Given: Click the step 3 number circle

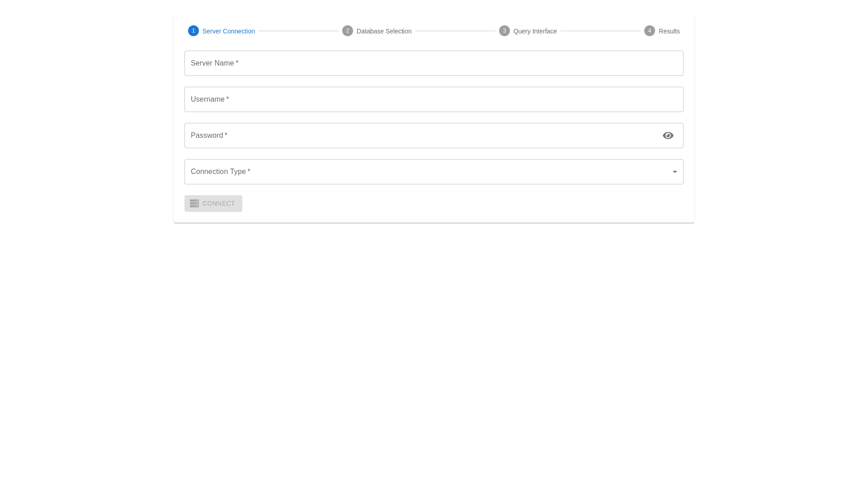Looking at the screenshot, I should point(505,31).
